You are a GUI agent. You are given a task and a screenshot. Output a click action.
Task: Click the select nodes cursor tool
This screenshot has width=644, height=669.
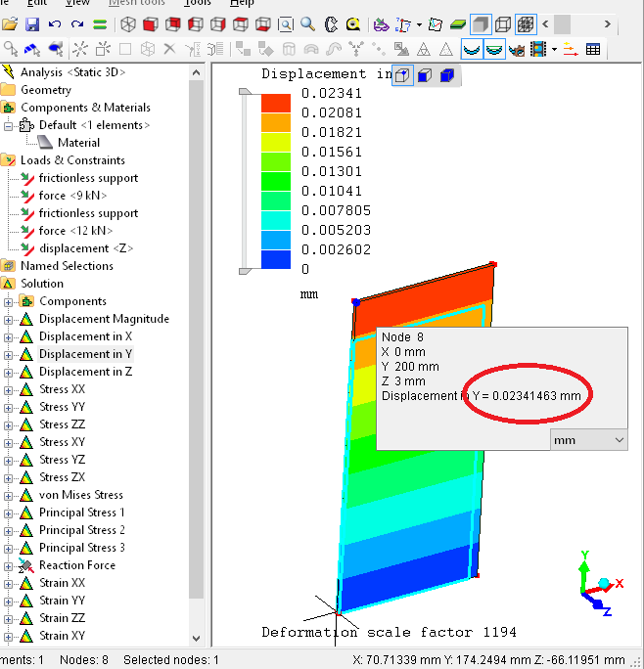[10, 50]
